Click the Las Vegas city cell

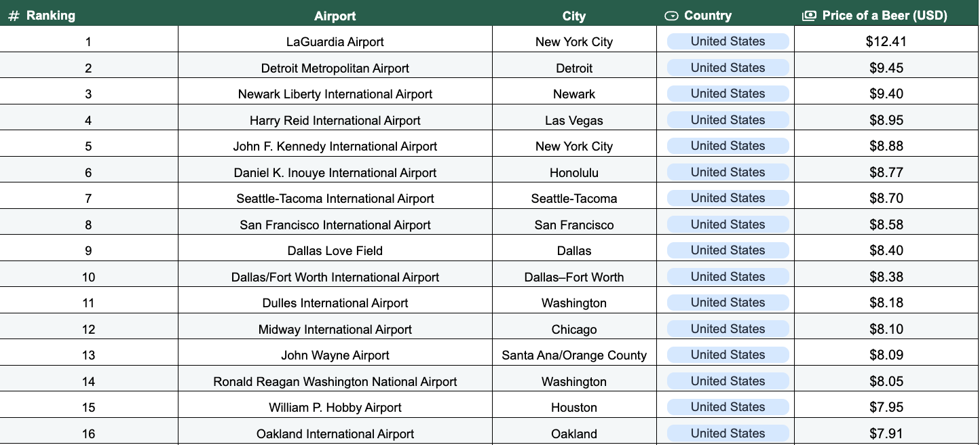point(573,121)
